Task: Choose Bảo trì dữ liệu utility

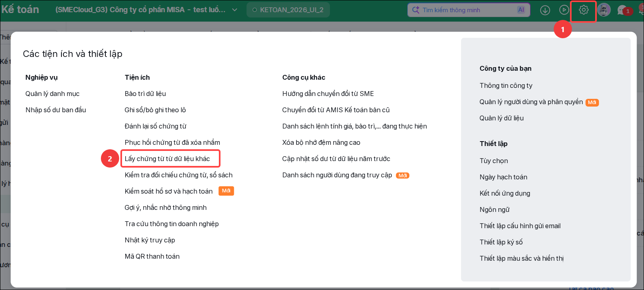Action: click(x=145, y=94)
